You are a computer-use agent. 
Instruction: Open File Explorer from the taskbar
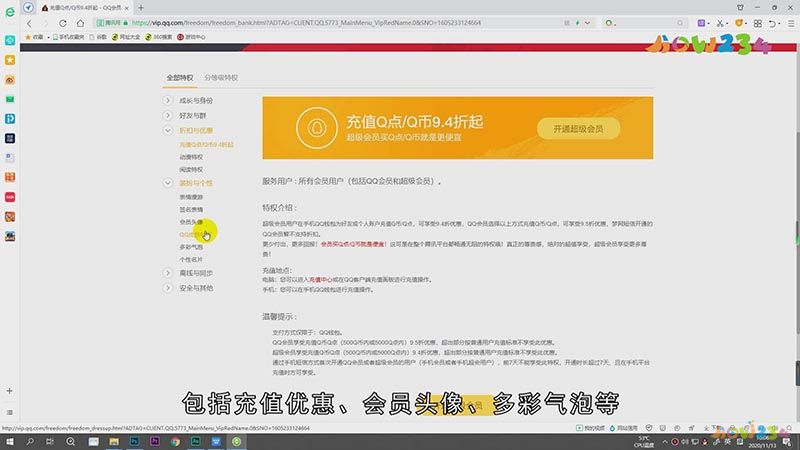tap(114, 442)
